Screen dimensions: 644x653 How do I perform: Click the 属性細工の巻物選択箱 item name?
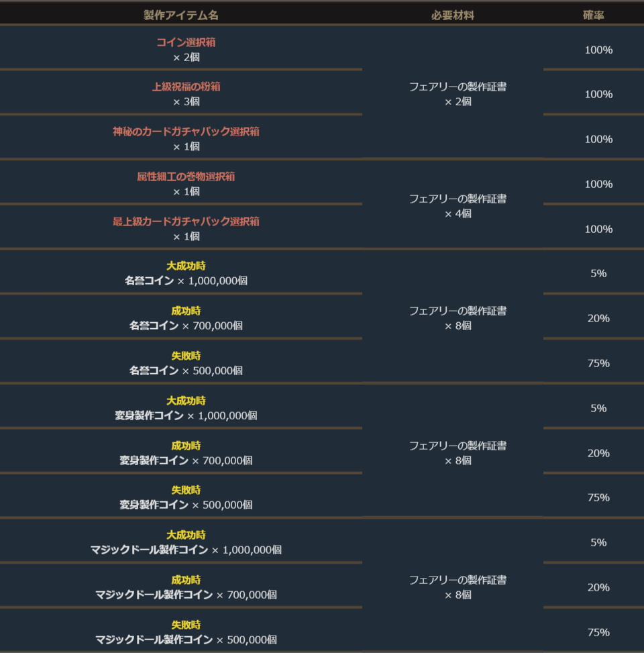point(186,177)
